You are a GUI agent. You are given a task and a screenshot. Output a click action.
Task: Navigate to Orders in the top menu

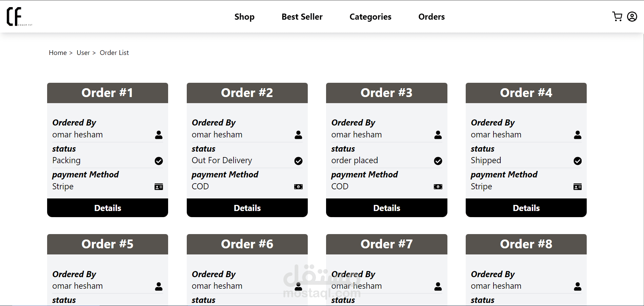tap(431, 17)
